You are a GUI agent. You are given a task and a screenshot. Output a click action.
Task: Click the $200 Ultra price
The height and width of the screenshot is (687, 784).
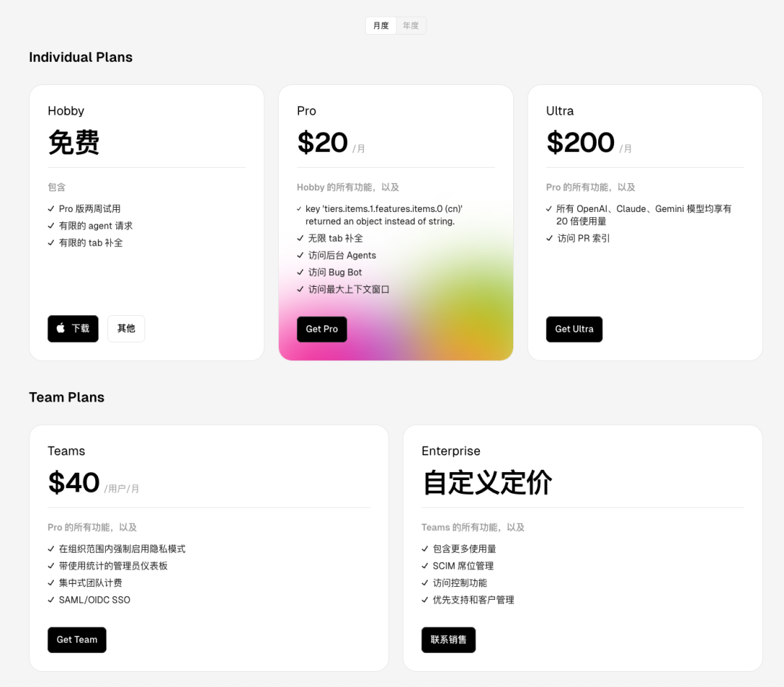point(581,142)
